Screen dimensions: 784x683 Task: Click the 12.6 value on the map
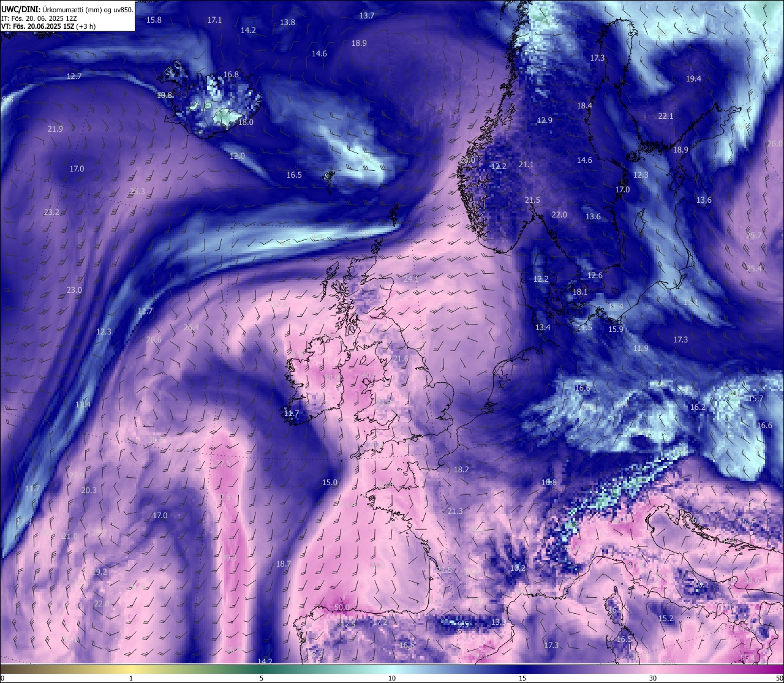(595, 275)
